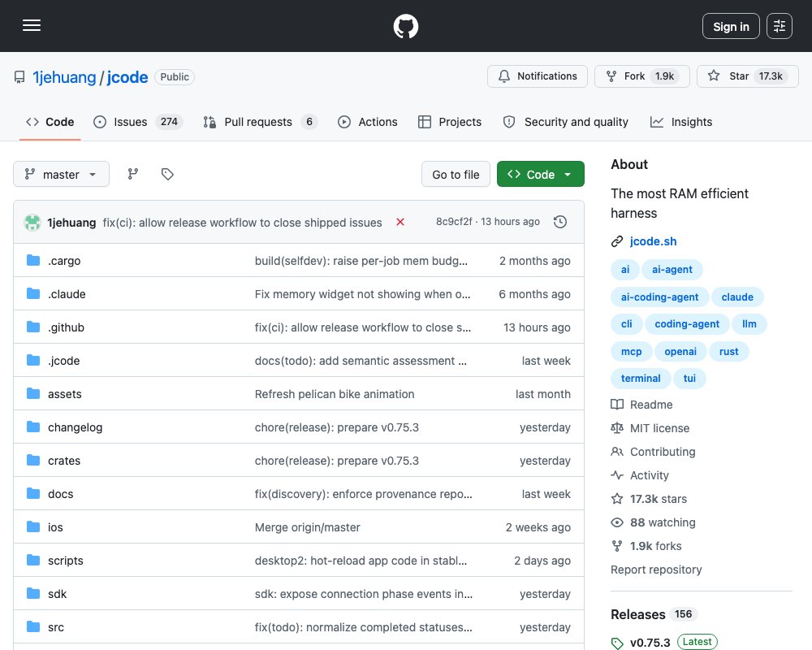Image resolution: width=812 pixels, height=650 pixels.
Task: View the Insights tab
Action: [681, 122]
